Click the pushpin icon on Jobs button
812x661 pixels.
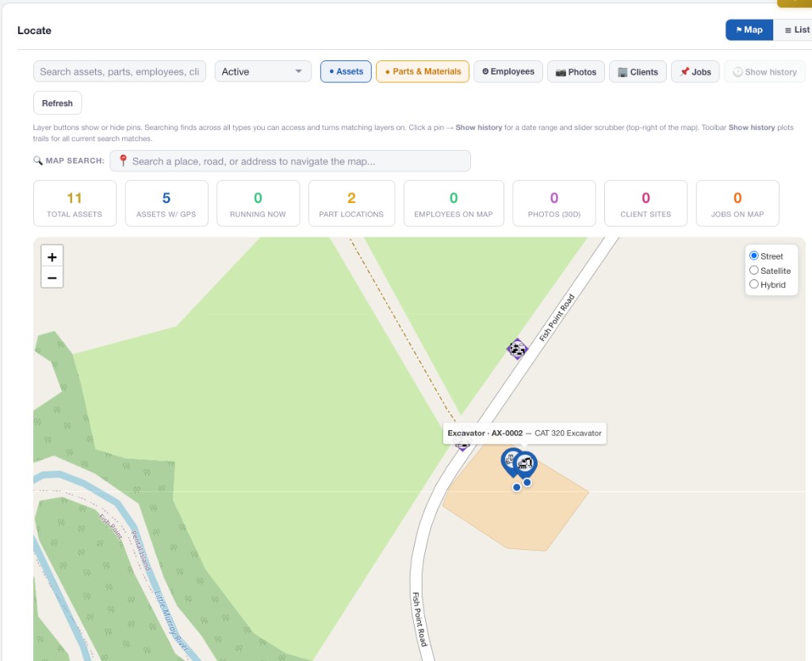pos(684,71)
